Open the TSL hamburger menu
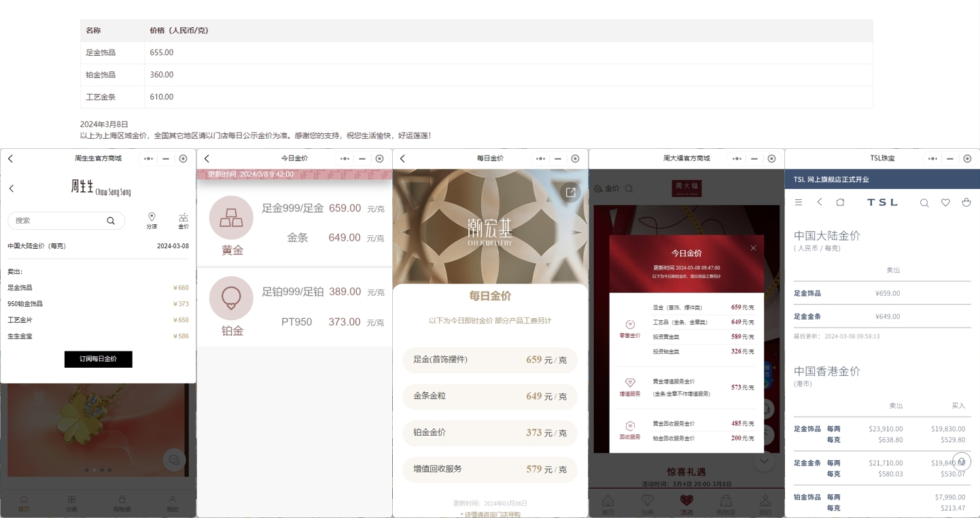The width and height of the screenshot is (980, 518). point(799,203)
